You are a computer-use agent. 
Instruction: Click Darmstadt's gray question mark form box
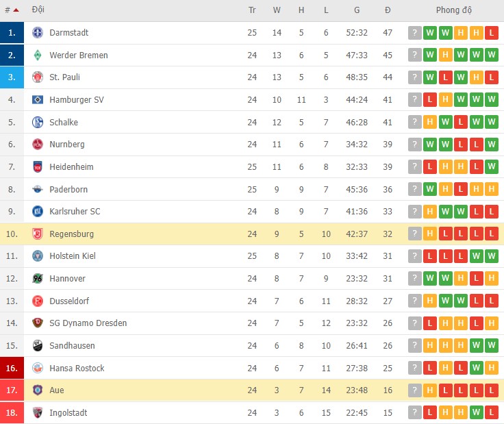[x=414, y=33]
